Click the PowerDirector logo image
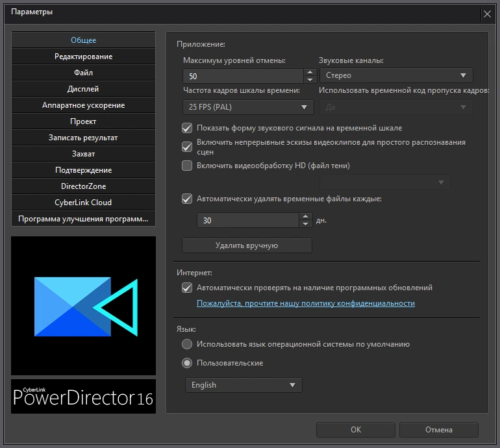Viewport: 500px width, 448px height. [x=83, y=306]
